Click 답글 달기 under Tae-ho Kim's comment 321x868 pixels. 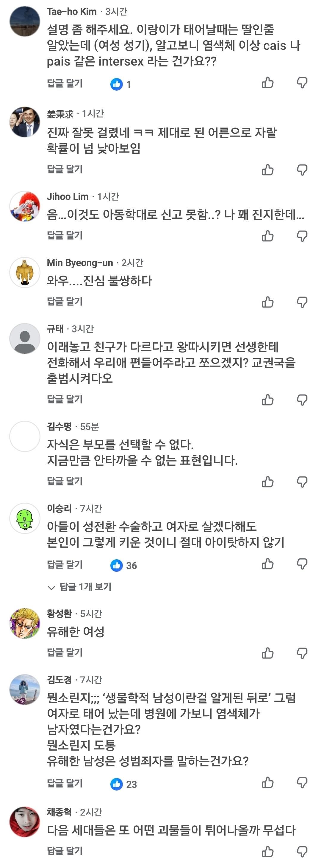(x=65, y=83)
